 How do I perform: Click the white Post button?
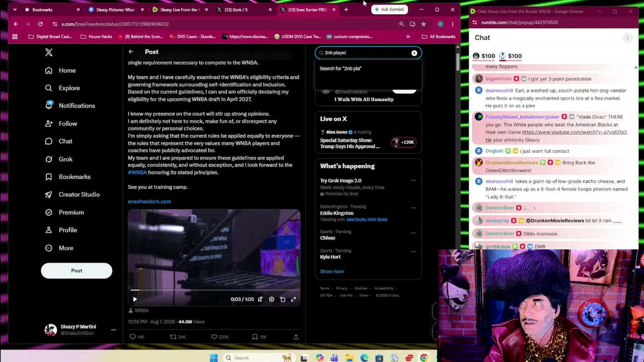(76, 270)
